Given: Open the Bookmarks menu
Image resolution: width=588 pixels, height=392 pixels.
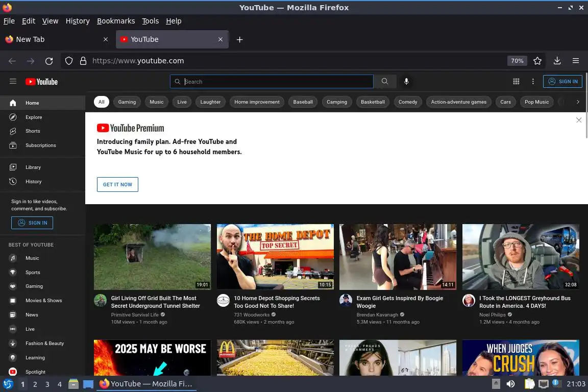Looking at the screenshot, I should 116,21.
